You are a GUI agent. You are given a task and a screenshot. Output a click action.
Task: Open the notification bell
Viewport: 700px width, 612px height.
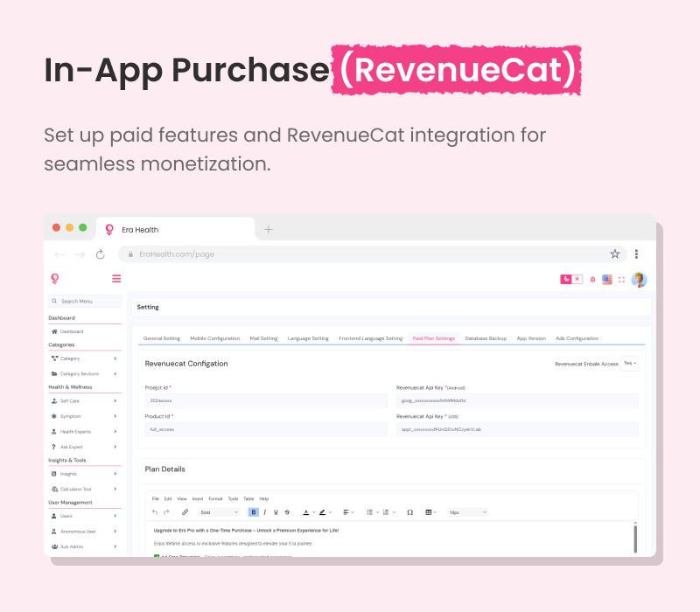(592, 280)
